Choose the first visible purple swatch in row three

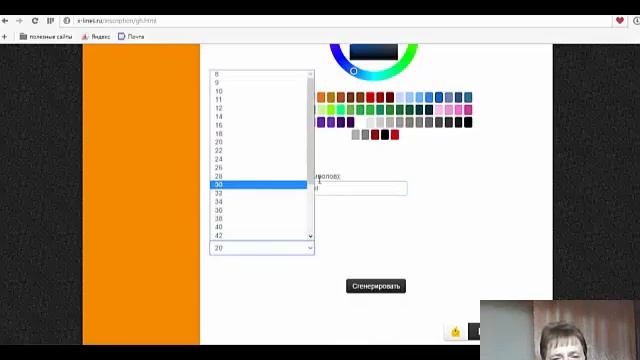[x=321, y=122]
